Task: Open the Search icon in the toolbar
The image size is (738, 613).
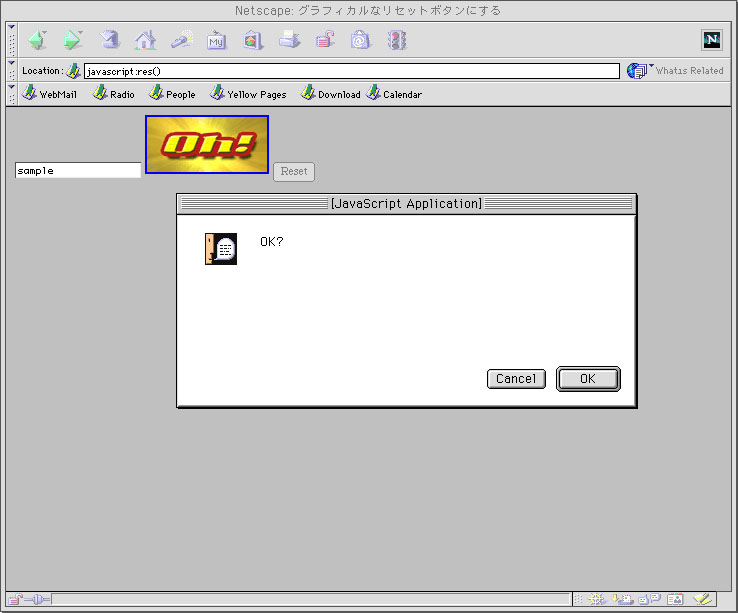Action: click(x=182, y=40)
